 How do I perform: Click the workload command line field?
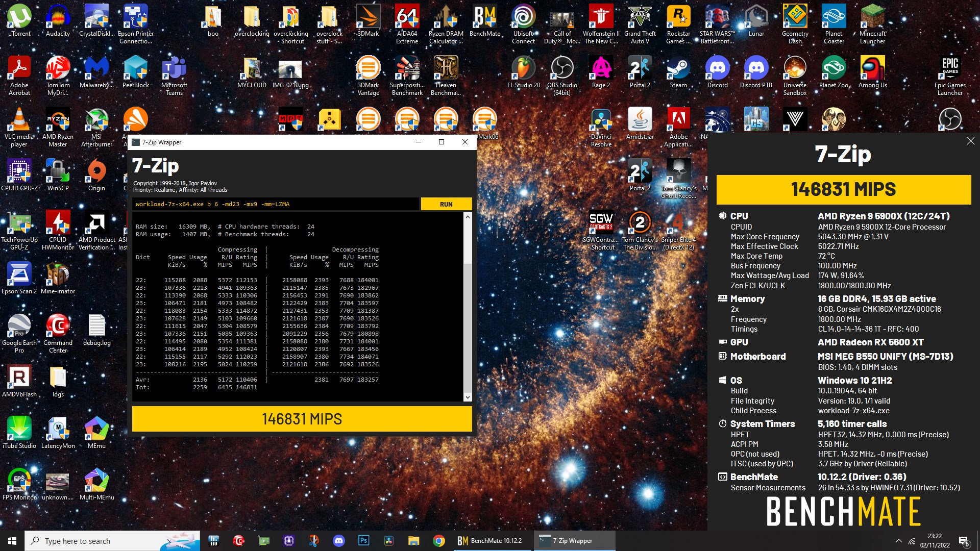pyautogui.click(x=275, y=204)
